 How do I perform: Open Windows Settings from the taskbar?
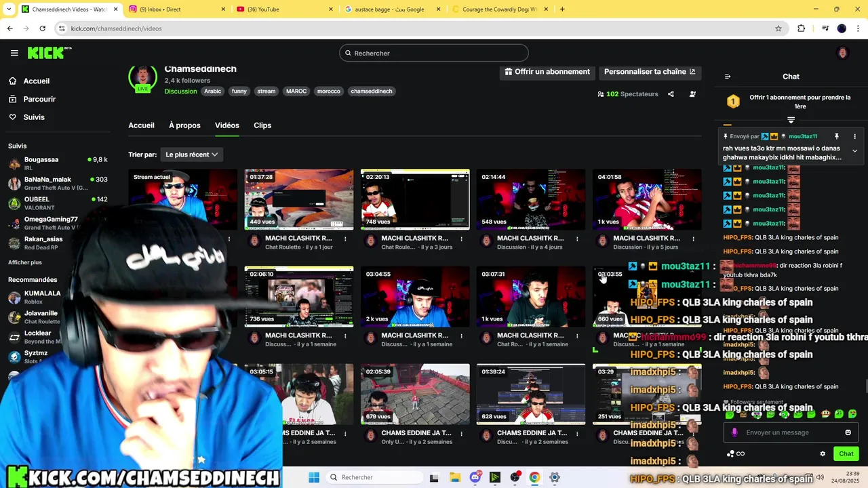[555, 477]
